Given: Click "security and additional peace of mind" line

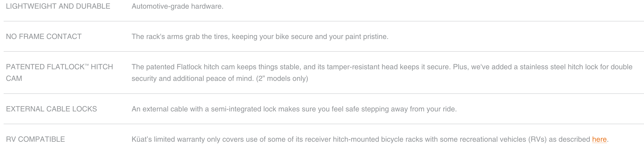Looking at the screenshot, I should point(193,79).
